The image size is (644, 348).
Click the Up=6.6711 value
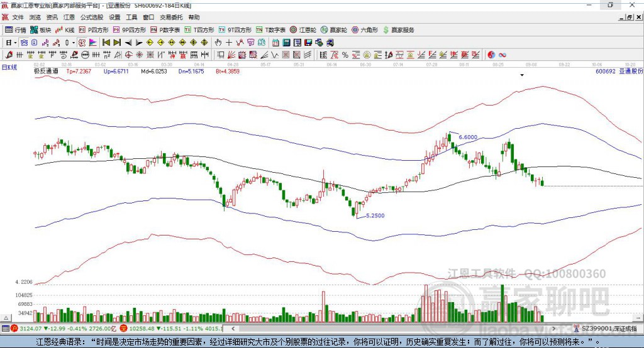[x=116, y=71]
